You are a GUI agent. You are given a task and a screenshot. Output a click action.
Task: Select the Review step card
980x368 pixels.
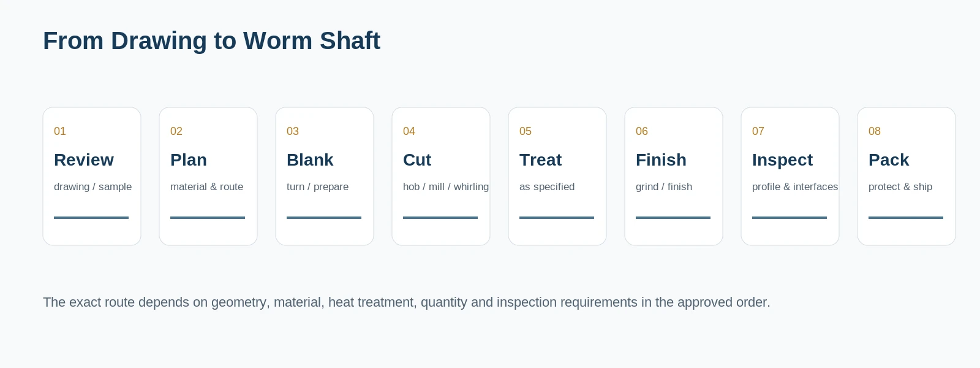92,177
